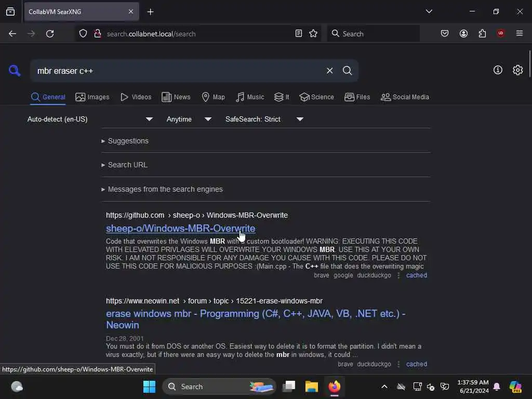The image size is (532, 399).
Task: Open Copilot preview icon in taskbar
Action: coord(515,387)
